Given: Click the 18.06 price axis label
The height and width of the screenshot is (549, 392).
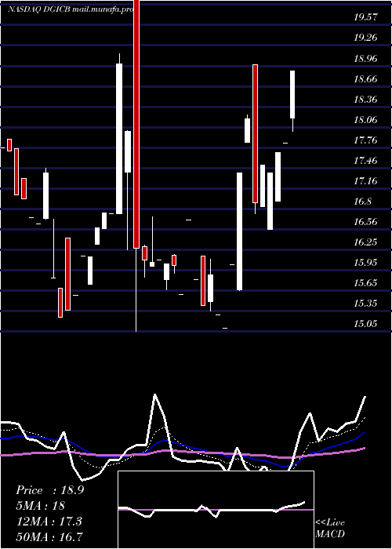Looking at the screenshot, I should tap(365, 120).
